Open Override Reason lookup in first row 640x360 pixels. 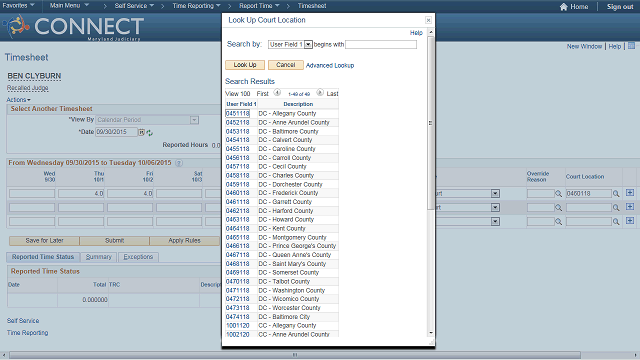pos(558,194)
